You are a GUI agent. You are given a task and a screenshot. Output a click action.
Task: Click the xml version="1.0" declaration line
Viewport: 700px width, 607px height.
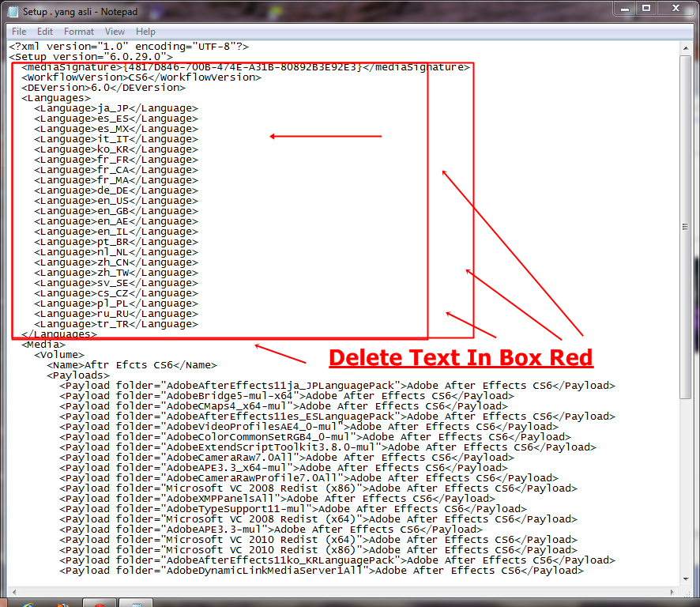point(129,47)
